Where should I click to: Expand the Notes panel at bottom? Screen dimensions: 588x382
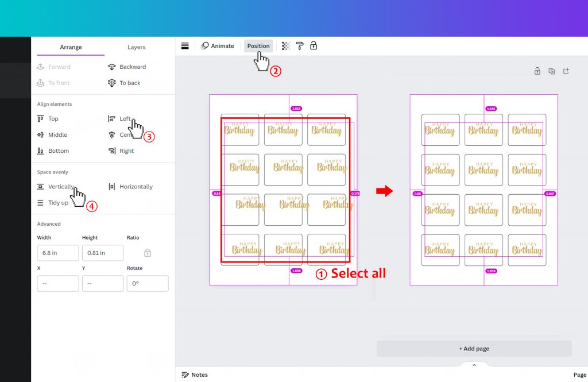click(x=195, y=375)
